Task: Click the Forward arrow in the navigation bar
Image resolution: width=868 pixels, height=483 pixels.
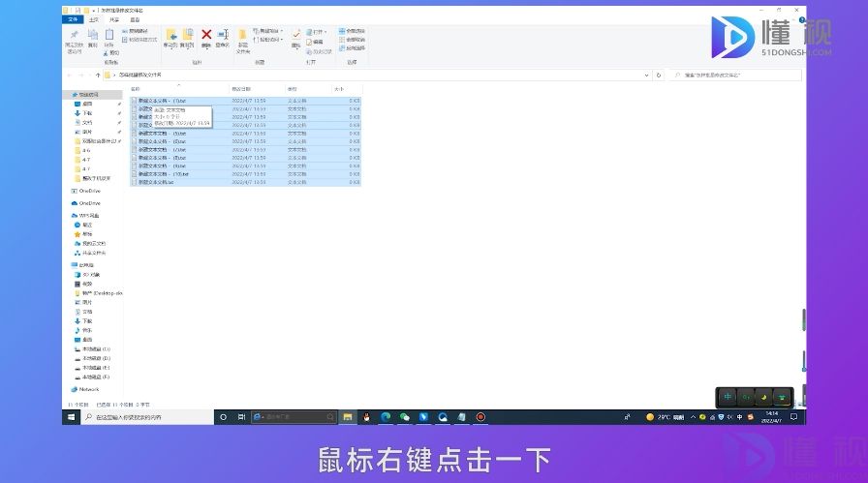Action: pyautogui.click(x=80, y=75)
